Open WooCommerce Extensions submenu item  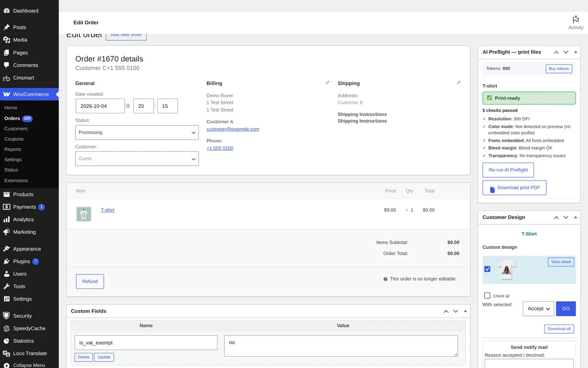coord(16,181)
